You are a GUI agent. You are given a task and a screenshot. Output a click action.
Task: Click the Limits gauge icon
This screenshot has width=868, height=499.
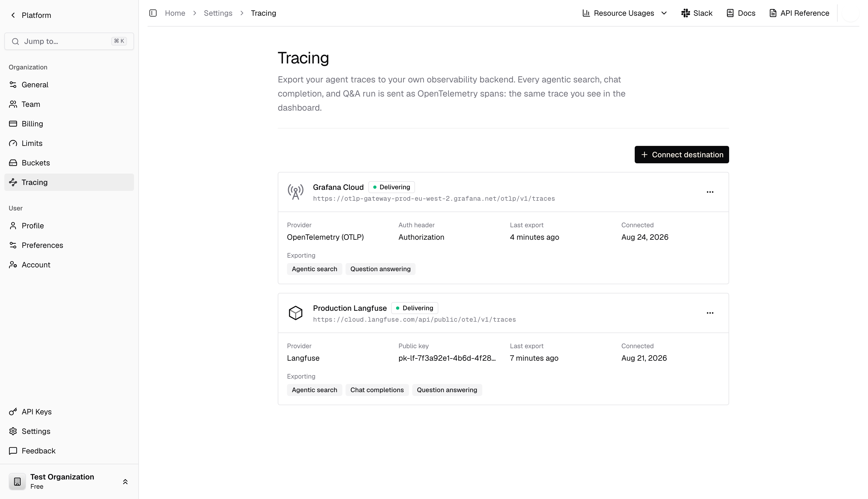pyautogui.click(x=13, y=143)
